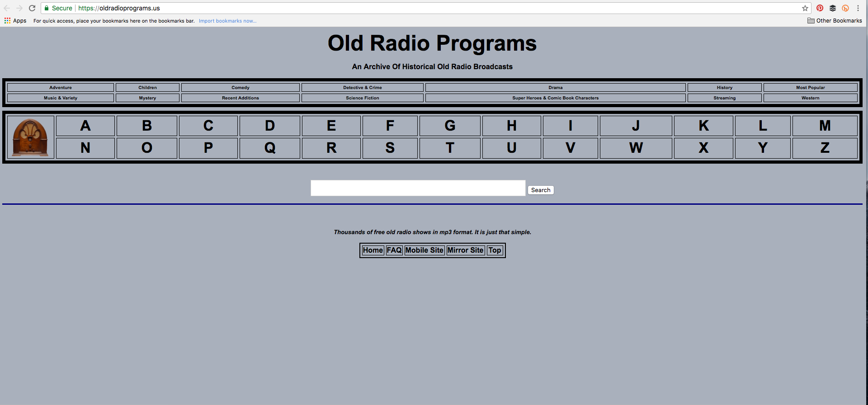Browse shows starting with letter Q
Viewport: 868px width, 405px height.
point(270,148)
